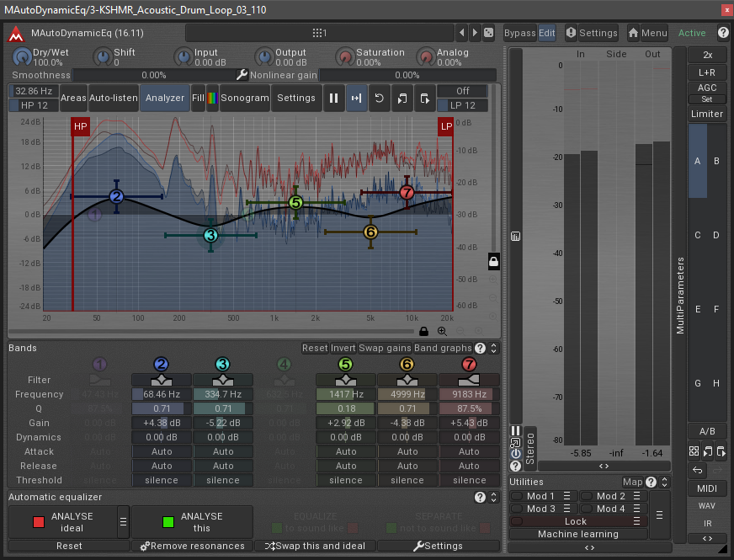The width and height of the screenshot is (734, 560).
Task: Open the LP 12 filter type dropdown
Action: point(462,105)
